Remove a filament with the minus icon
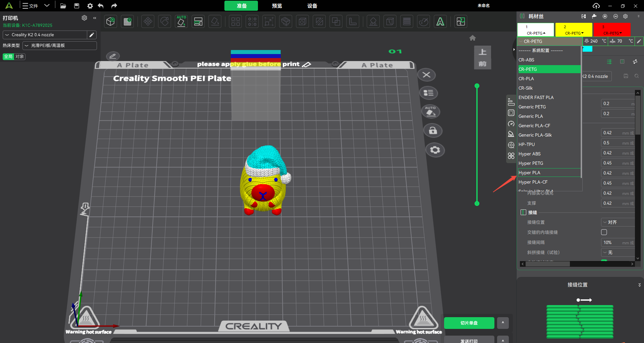Screen dimensions: 644x343 tap(615, 16)
